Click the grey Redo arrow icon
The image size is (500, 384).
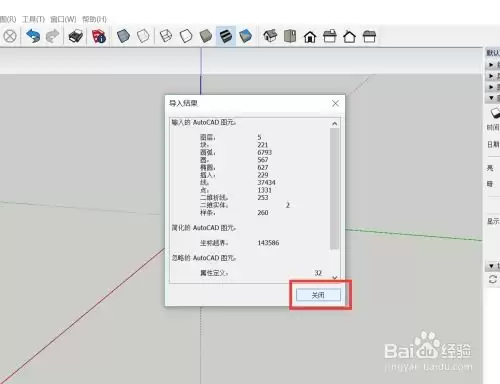[x=52, y=36]
